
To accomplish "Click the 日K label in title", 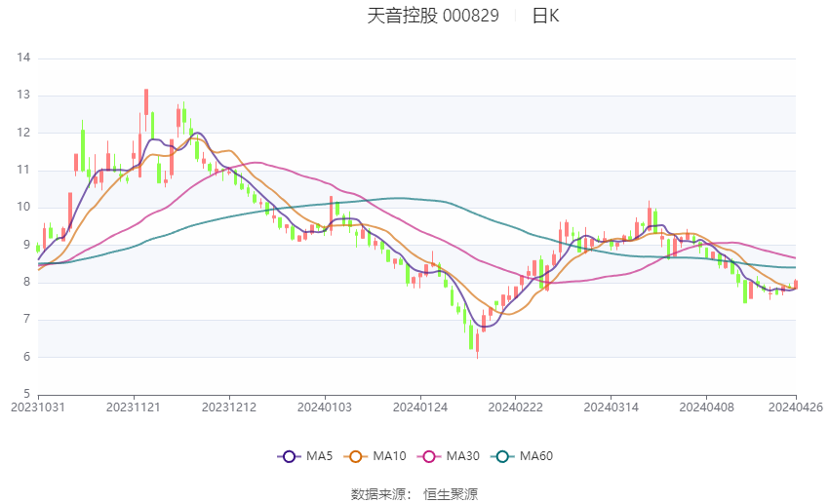I will click(x=545, y=16).
